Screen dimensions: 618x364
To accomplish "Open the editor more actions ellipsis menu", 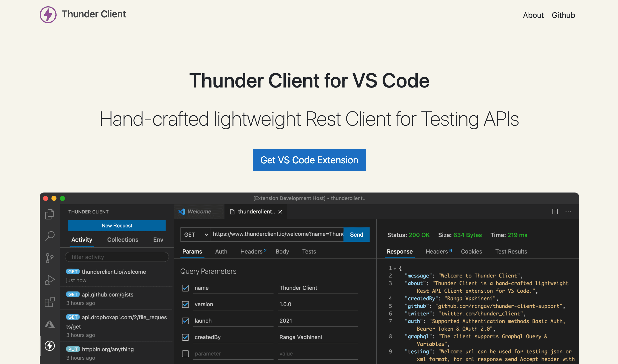I will click(x=568, y=212).
